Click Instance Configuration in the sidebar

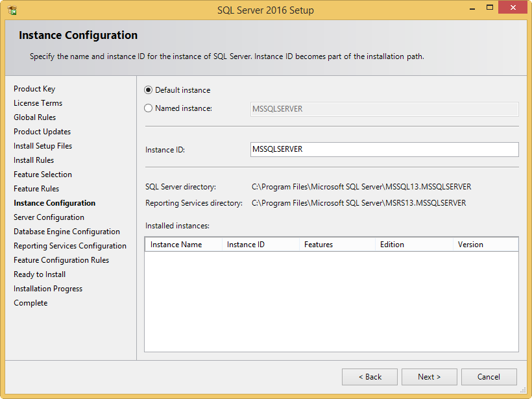[54, 203]
